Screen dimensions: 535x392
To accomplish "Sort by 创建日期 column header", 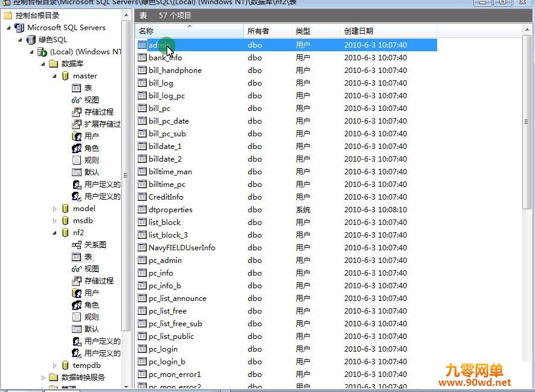I will [389, 31].
